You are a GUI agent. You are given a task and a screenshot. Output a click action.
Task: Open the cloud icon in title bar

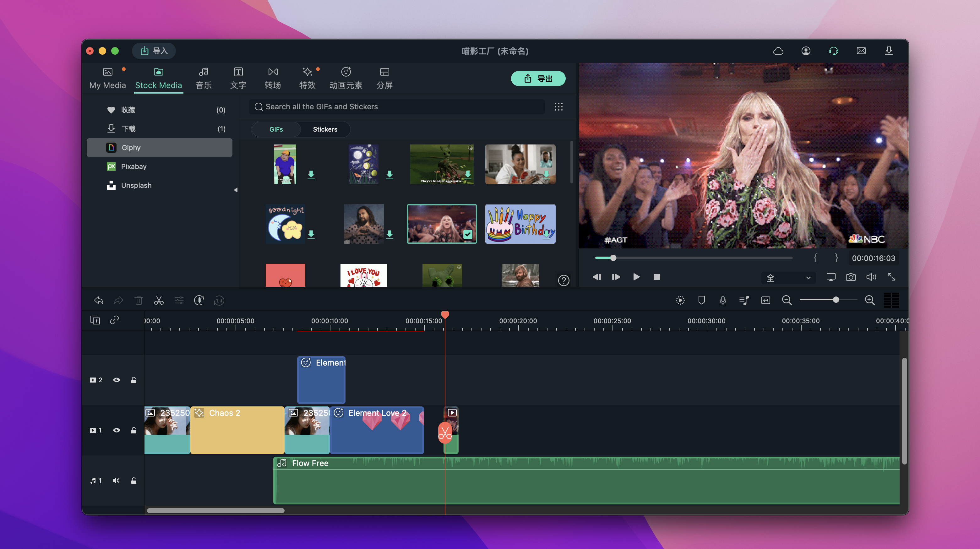(x=778, y=51)
